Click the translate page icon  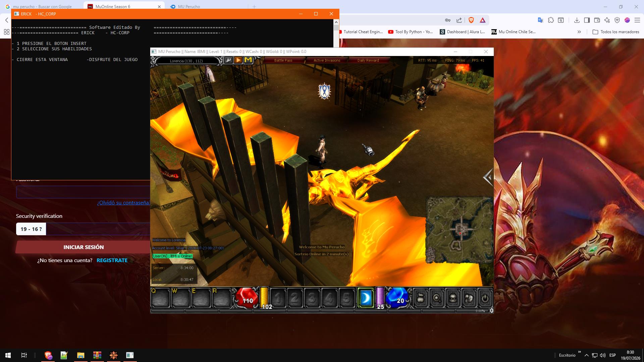point(540,20)
